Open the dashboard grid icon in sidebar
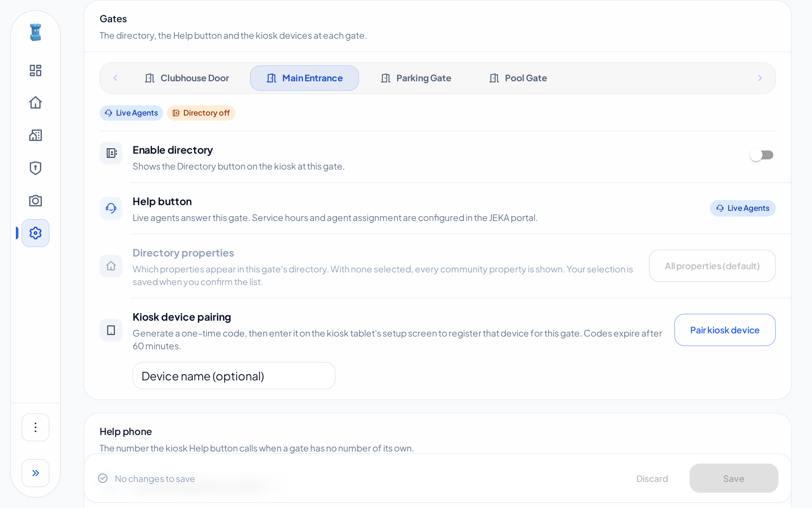 tap(36, 70)
